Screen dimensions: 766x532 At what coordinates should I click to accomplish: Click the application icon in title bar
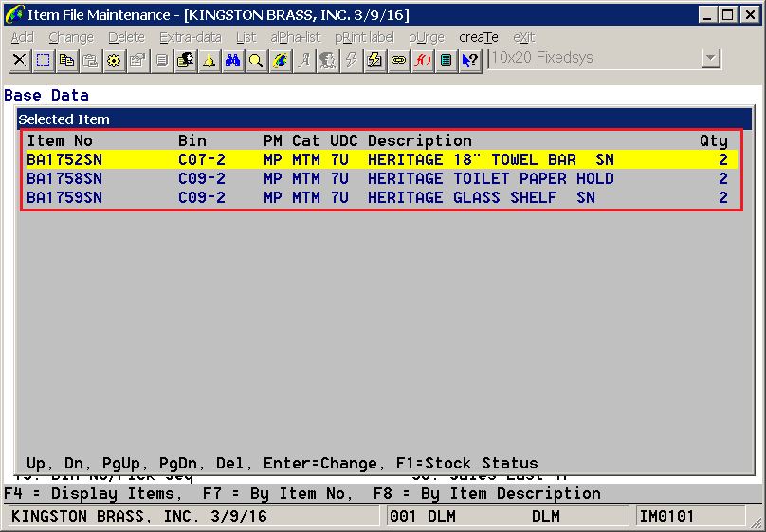click(x=13, y=14)
